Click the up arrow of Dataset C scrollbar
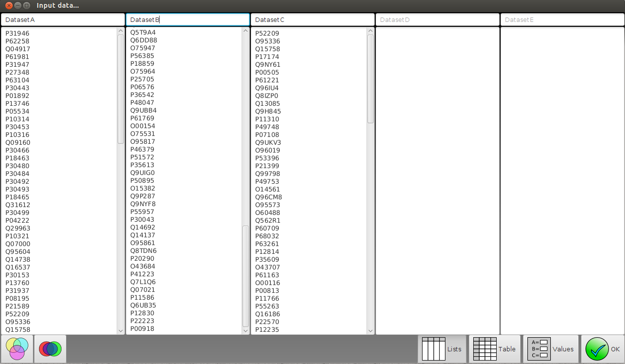This screenshot has width=625, height=364. pyautogui.click(x=371, y=31)
